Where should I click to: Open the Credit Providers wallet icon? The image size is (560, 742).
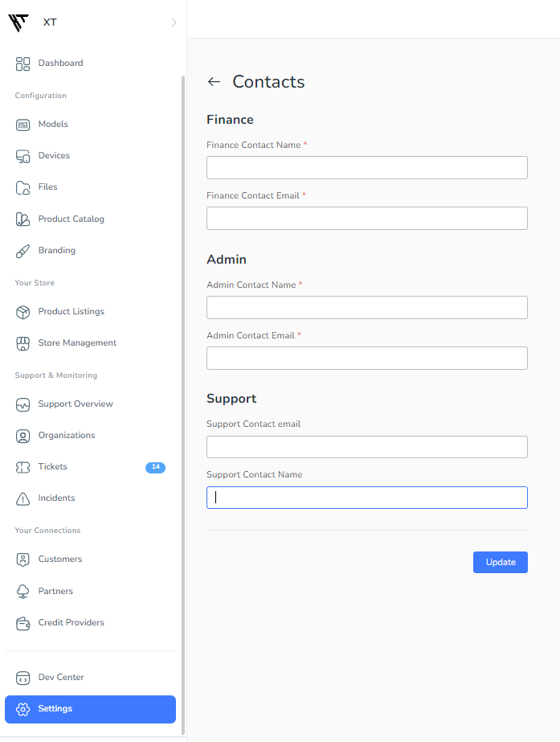[22, 623]
